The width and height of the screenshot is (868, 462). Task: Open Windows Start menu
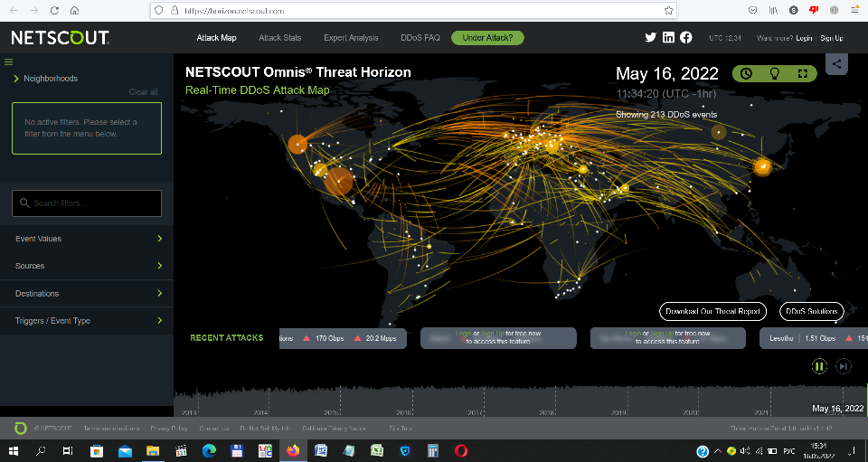click(14, 451)
